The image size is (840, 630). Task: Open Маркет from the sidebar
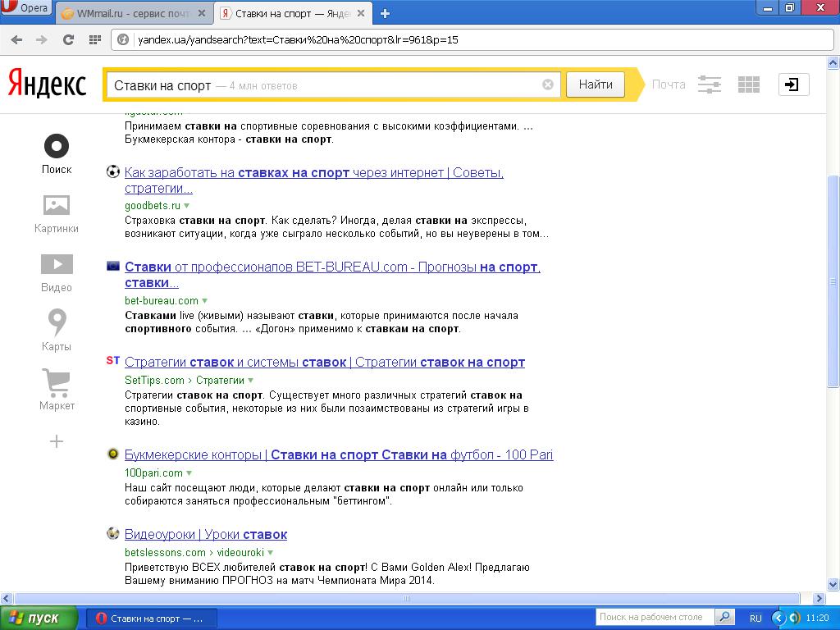(57, 390)
